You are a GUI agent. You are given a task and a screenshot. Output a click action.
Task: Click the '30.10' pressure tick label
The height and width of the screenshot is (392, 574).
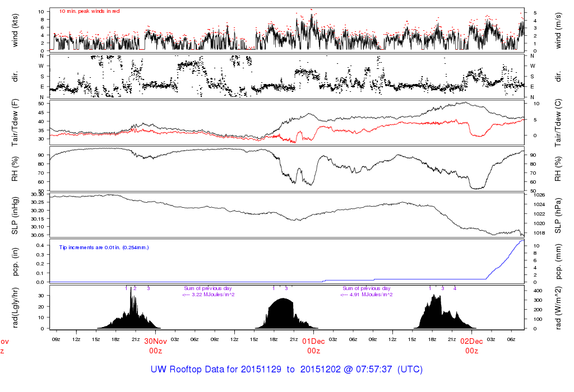point(38,227)
